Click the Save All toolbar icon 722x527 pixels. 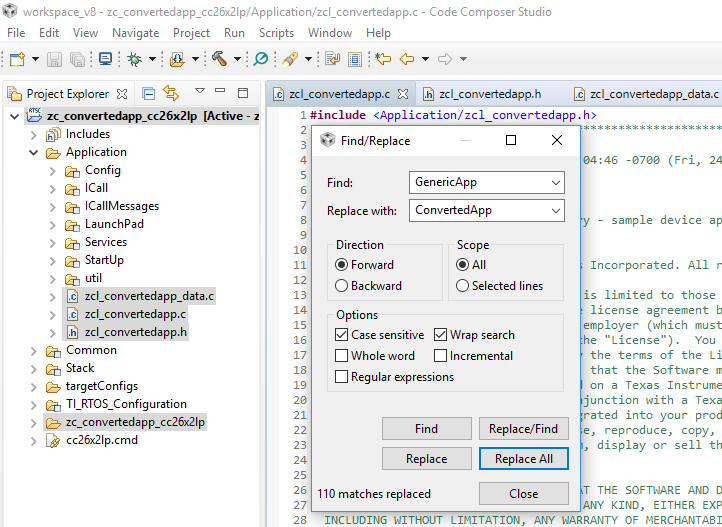click(x=77, y=59)
